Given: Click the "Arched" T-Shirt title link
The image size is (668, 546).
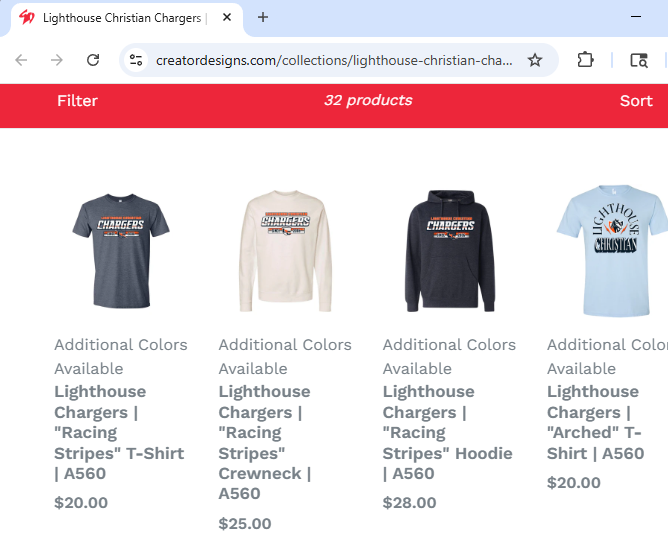Looking at the screenshot, I should [x=595, y=422].
